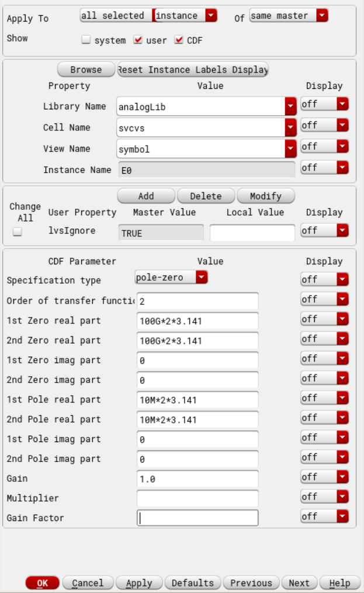The image size is (364, 593).
Task: Open Display dropdown for 1st Zero real part
Action: 324,319
